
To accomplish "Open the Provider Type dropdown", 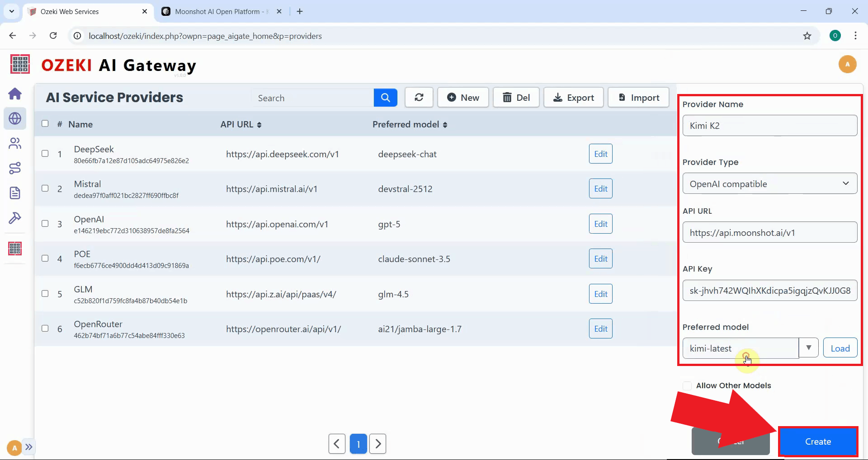I will tap(769, 183).
